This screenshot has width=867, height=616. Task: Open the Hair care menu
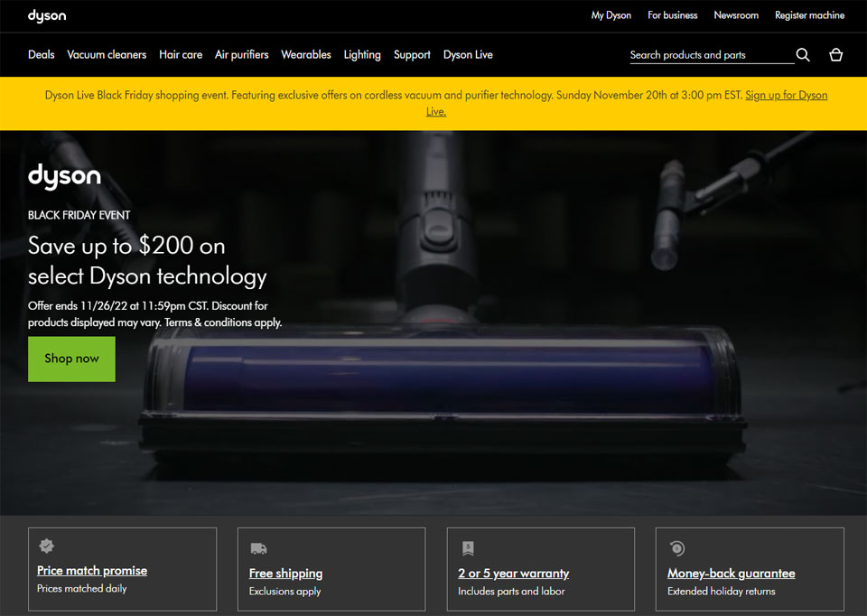181,55
